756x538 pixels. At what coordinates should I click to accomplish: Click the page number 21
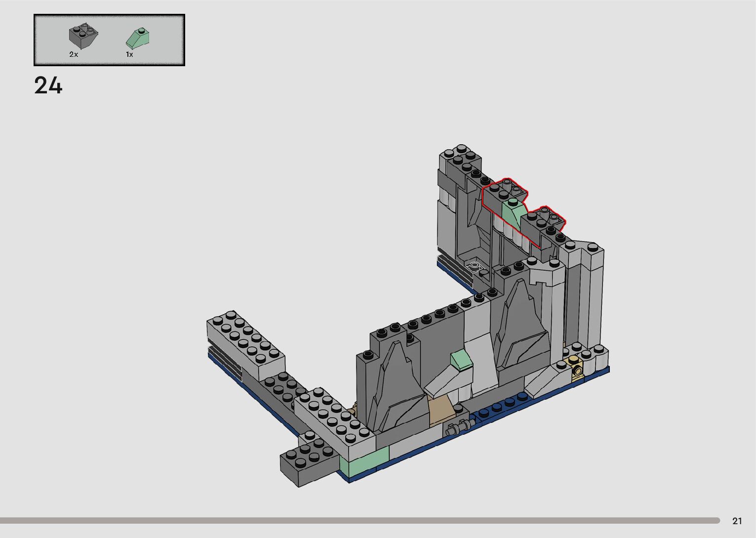(737, 521)
